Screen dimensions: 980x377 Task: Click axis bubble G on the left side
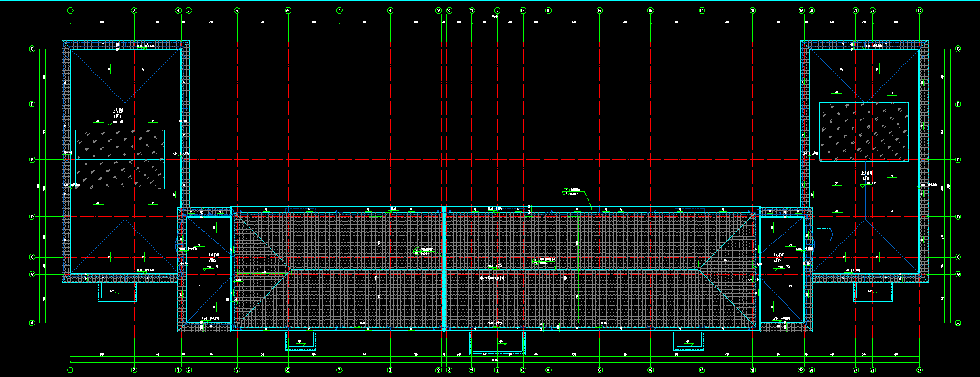pyautogui.click(x=31, y=49)
